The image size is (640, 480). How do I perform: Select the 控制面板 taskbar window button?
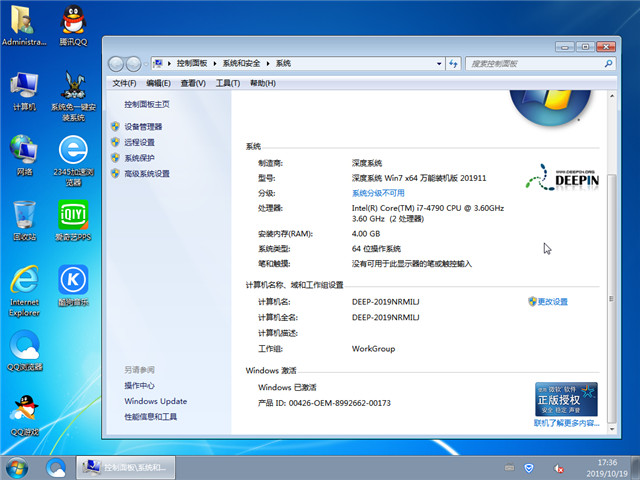[126, 467]
